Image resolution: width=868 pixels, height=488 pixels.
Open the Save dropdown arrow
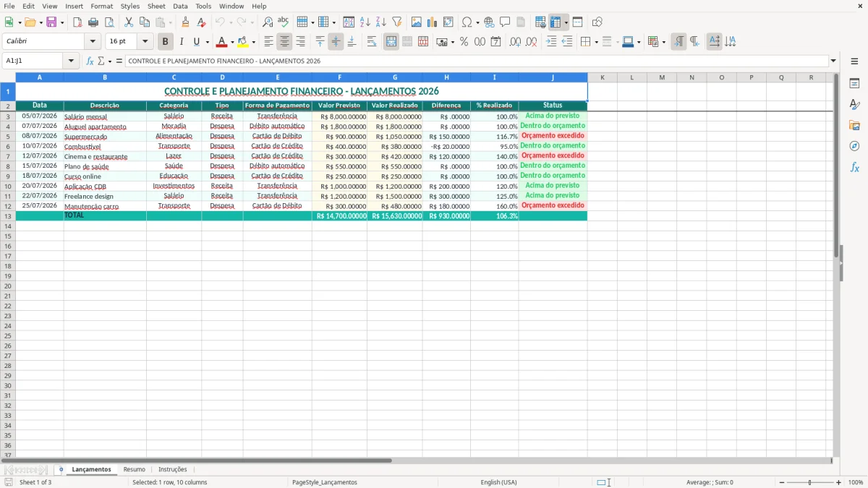62,22
